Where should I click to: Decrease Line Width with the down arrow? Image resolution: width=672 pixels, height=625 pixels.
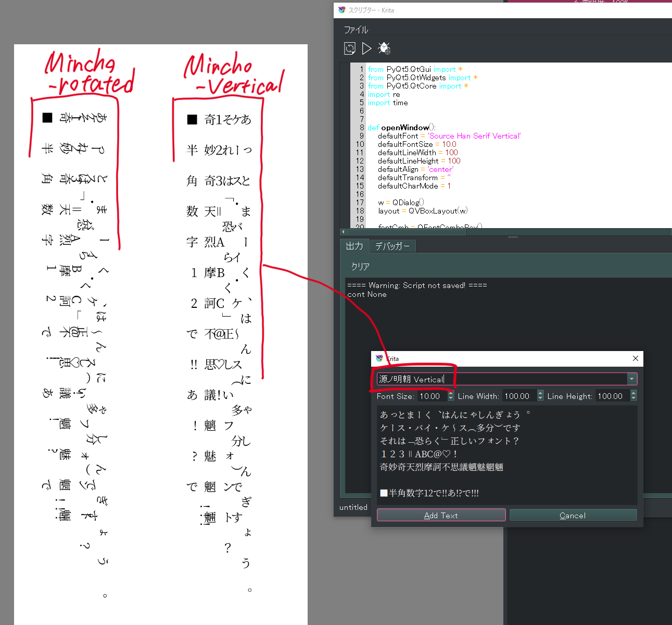point(540,399)
